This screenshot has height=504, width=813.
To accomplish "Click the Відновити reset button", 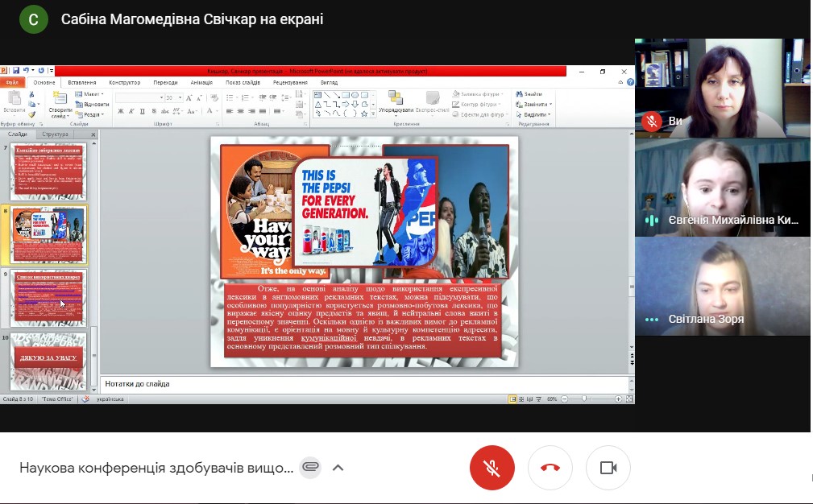I will coord(93,104).
